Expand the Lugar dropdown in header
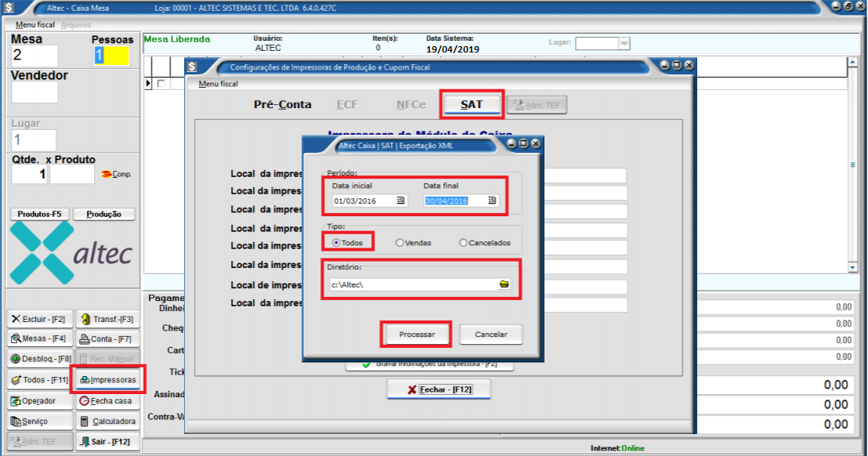 pos(624,43)
